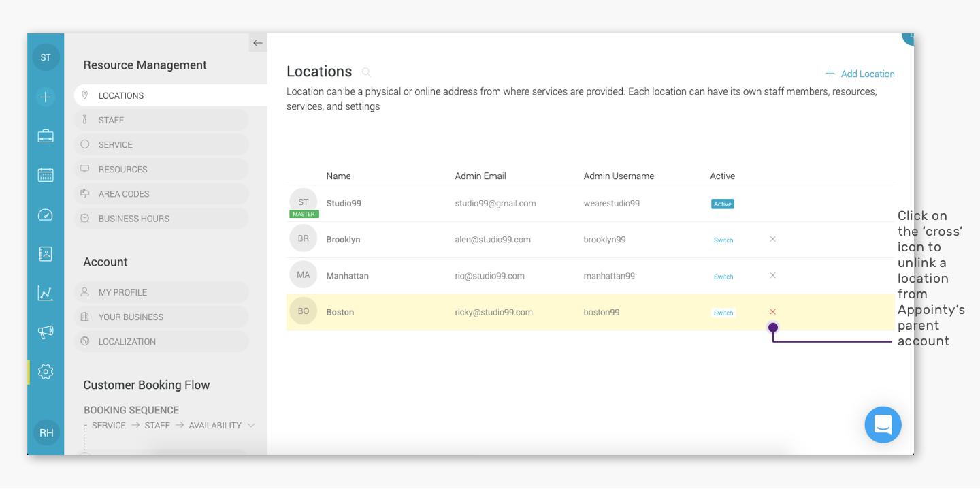Expand the booking sequence chevron
980x489 pixels.
click(x=251, y=426)
